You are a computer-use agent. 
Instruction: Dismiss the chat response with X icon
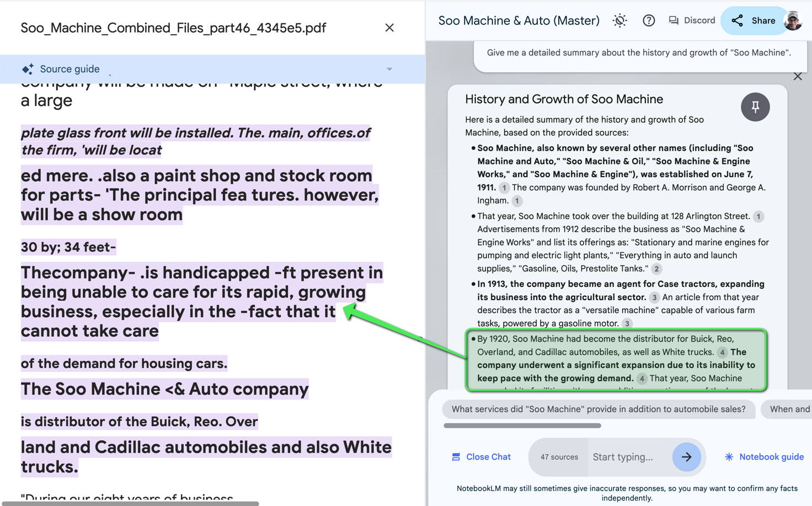pyautogui.click(x=798, y=76)
